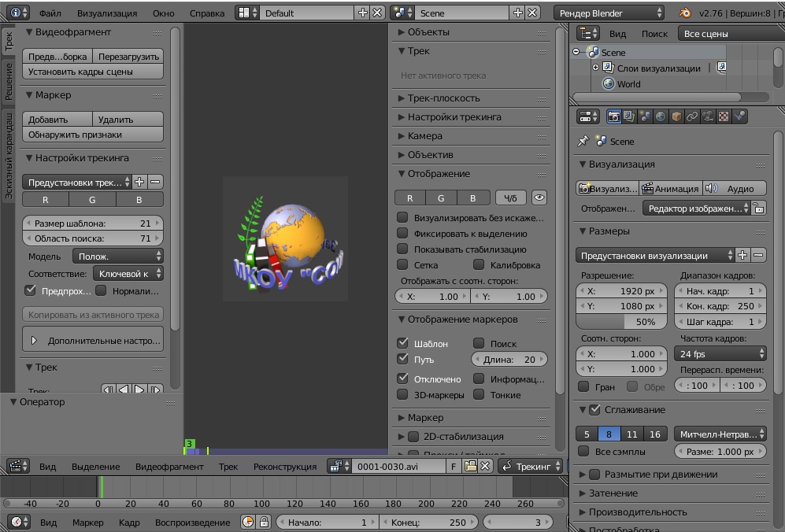Open the Outliner editor type selector
The image size is (785, 532).
(x=588, y=34)
